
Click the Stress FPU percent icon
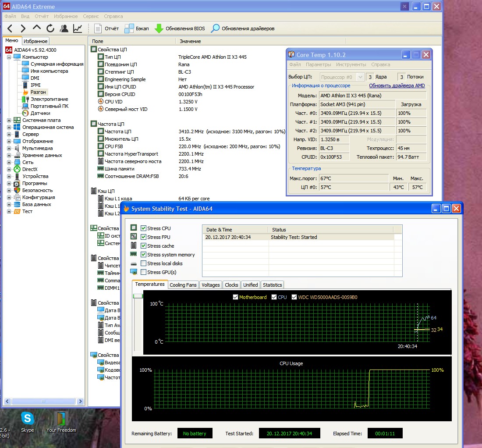(133, 236)
